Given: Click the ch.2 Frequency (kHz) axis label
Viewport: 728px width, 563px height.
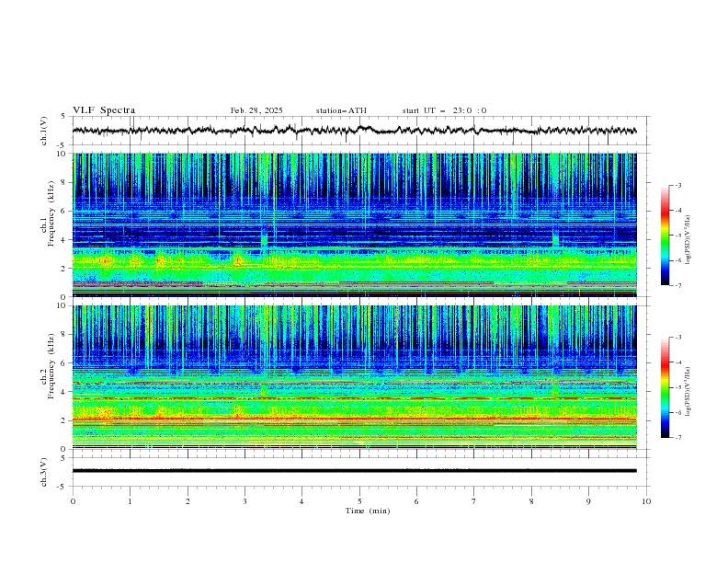Looking at the screenshot, I should tap(48, 365).
